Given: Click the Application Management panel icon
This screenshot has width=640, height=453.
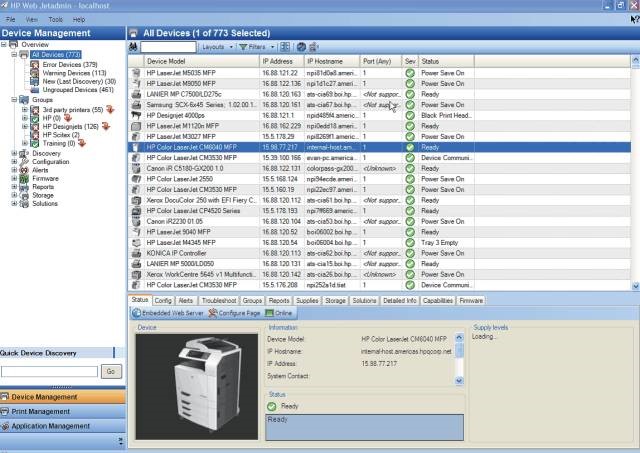Looking at the screenshot, I should (5, 425).
